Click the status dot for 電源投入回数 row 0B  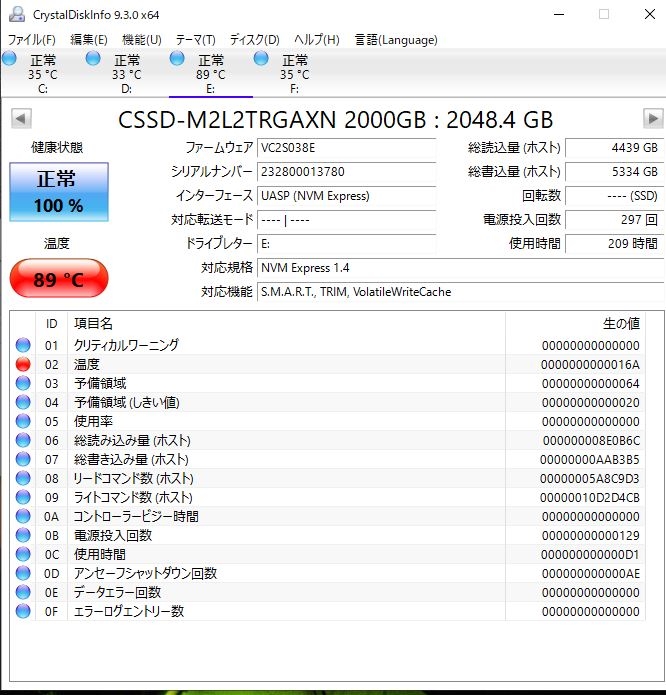coord(23,535)
